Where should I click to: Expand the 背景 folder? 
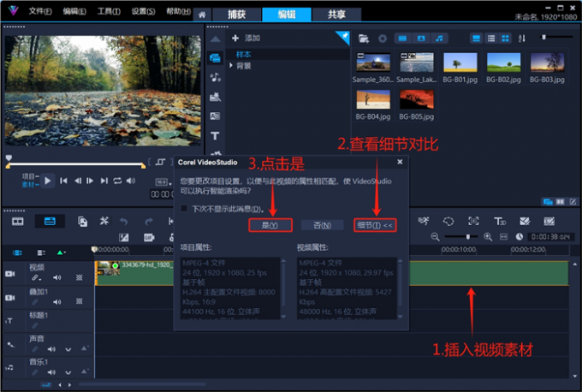click(x=231, y=65)
